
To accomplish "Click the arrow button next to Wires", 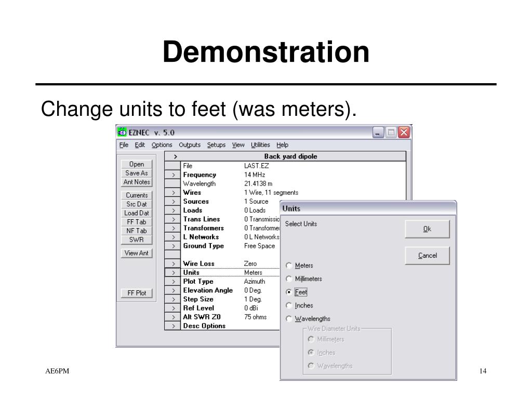I will coord(172,193).
